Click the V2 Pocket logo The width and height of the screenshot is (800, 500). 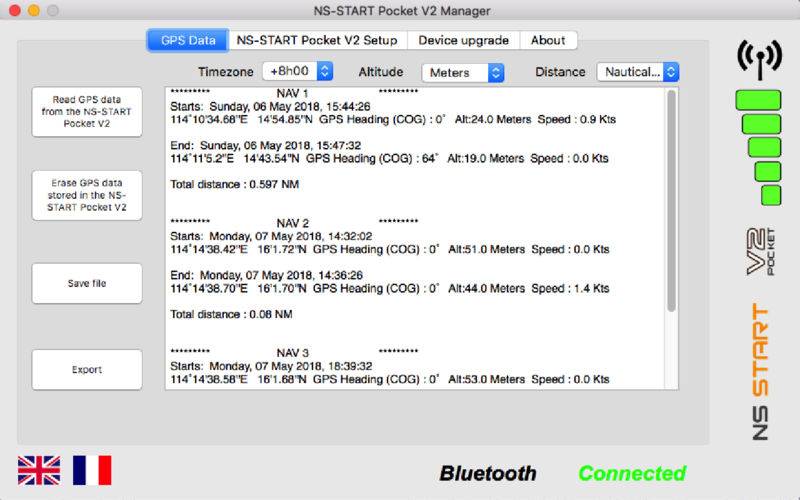tap(760, 252)
